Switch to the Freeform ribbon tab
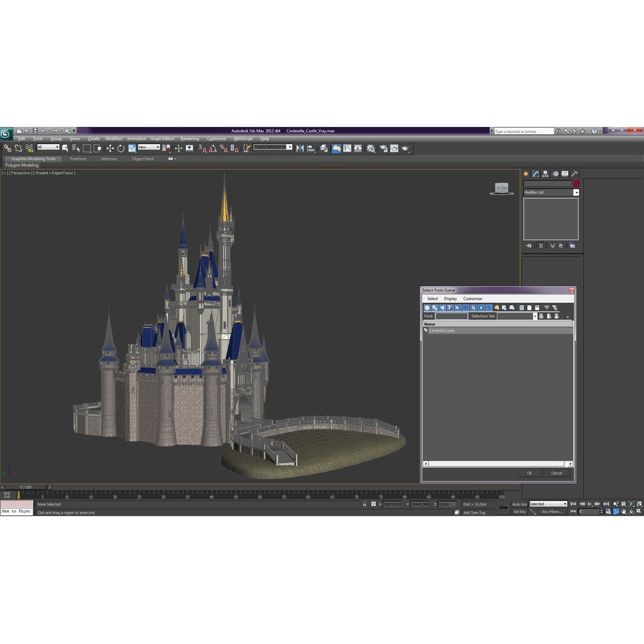Image resolution: width=644 pixels, height=644 pixels. tap(78, 159)
